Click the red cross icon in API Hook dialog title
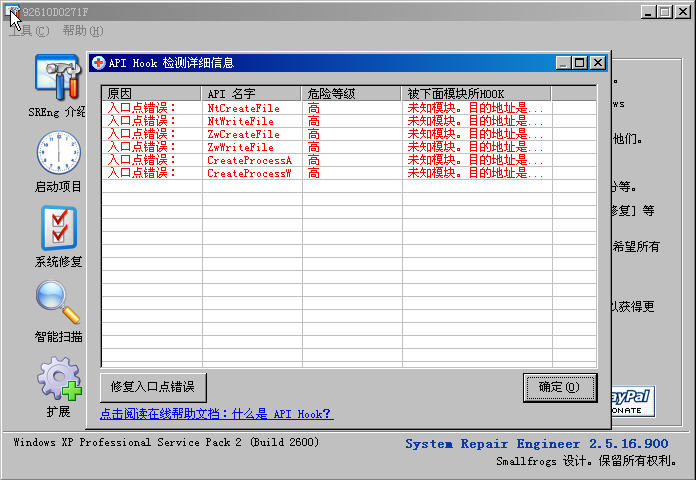 99,63
